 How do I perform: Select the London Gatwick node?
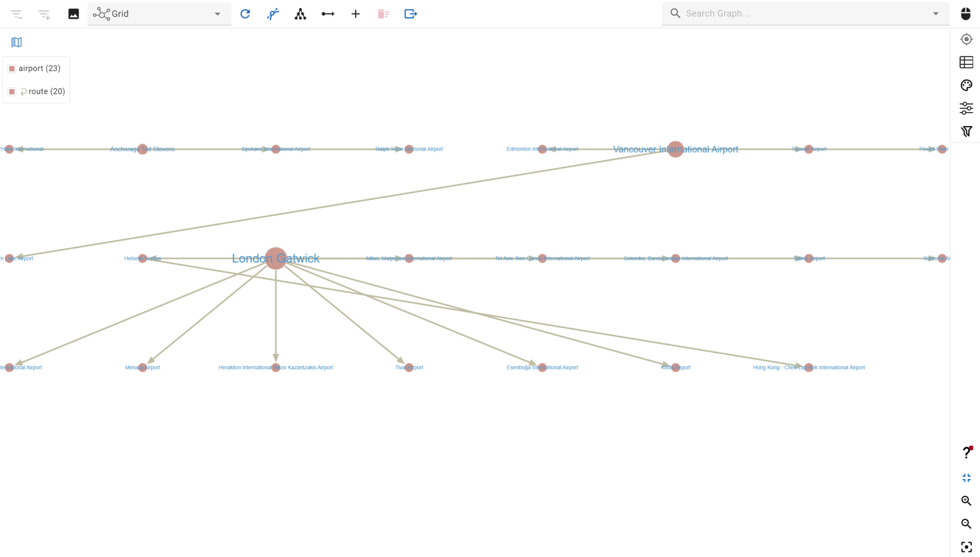275,258
